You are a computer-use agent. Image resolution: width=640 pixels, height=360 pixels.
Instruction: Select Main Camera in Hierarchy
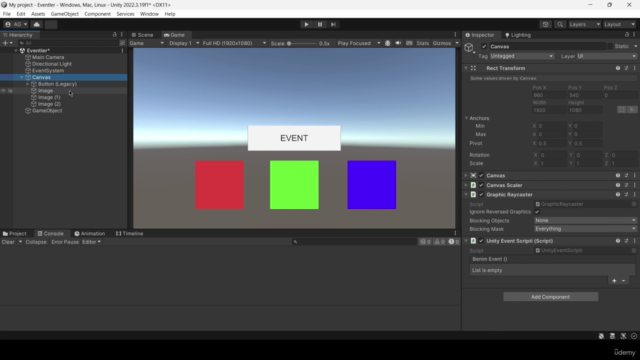pyautogui.click(x=48, y=57)
